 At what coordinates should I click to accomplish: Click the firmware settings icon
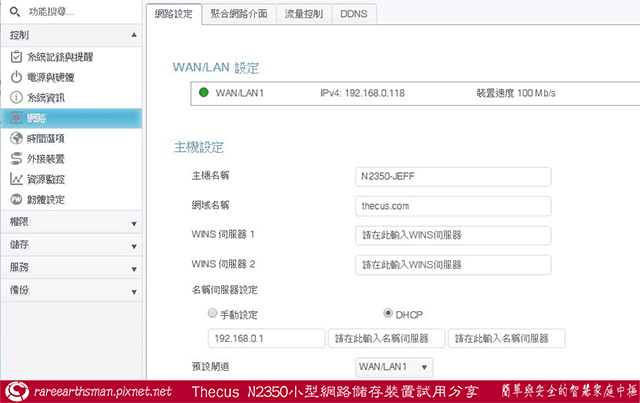coord(16,200)
